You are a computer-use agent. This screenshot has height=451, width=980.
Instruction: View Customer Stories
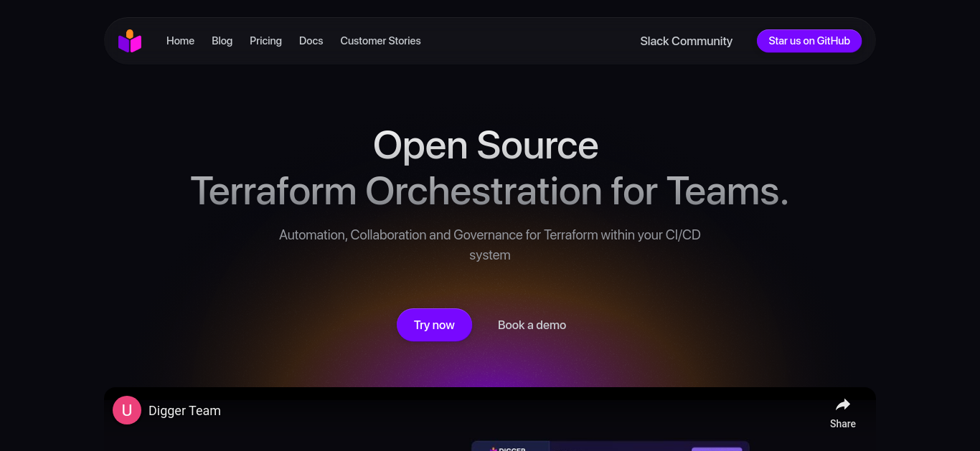pyautogui.click(x=380, y=41)
